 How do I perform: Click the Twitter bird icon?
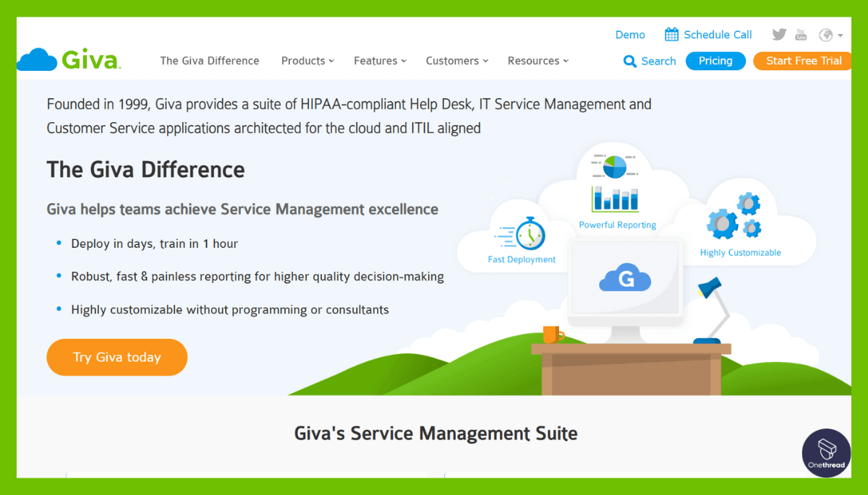[x=778, y=34]
